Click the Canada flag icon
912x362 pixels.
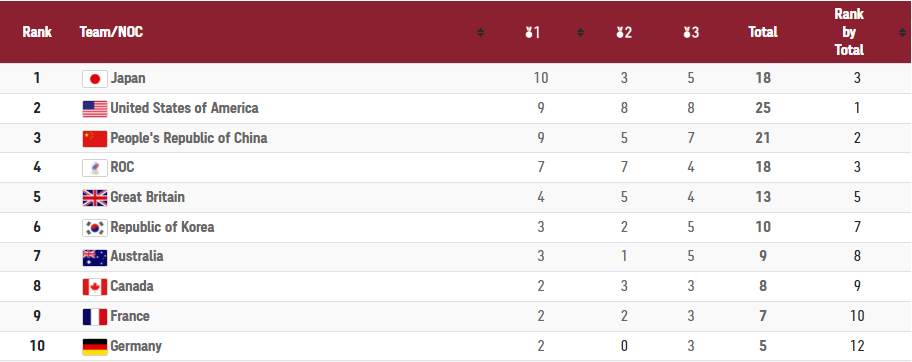pyautogui.click(x=95, y=287)
